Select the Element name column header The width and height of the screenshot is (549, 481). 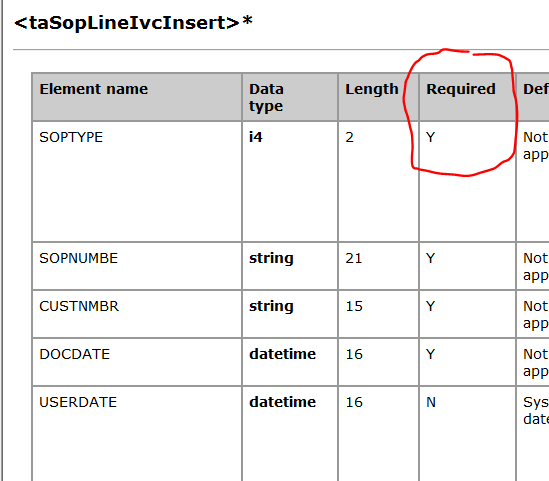[x=93, y=89]
